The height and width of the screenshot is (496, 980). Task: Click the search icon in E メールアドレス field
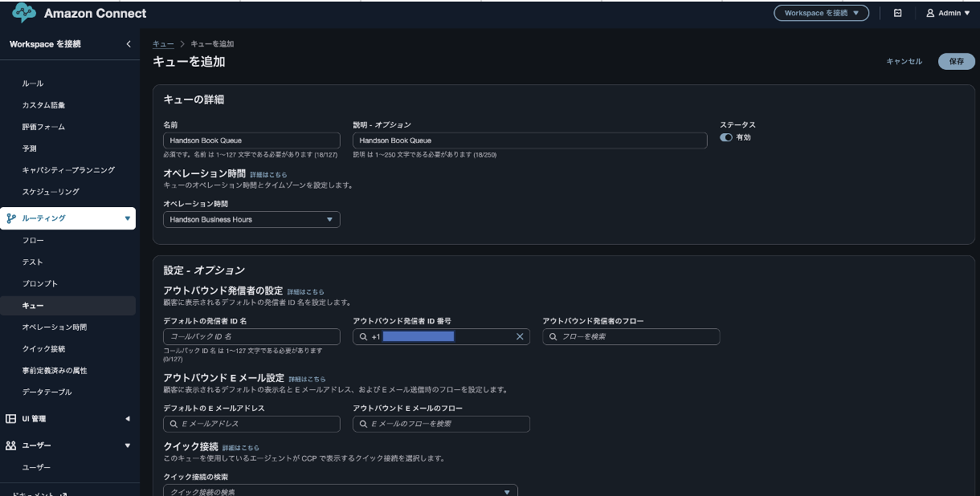[174, 424]
